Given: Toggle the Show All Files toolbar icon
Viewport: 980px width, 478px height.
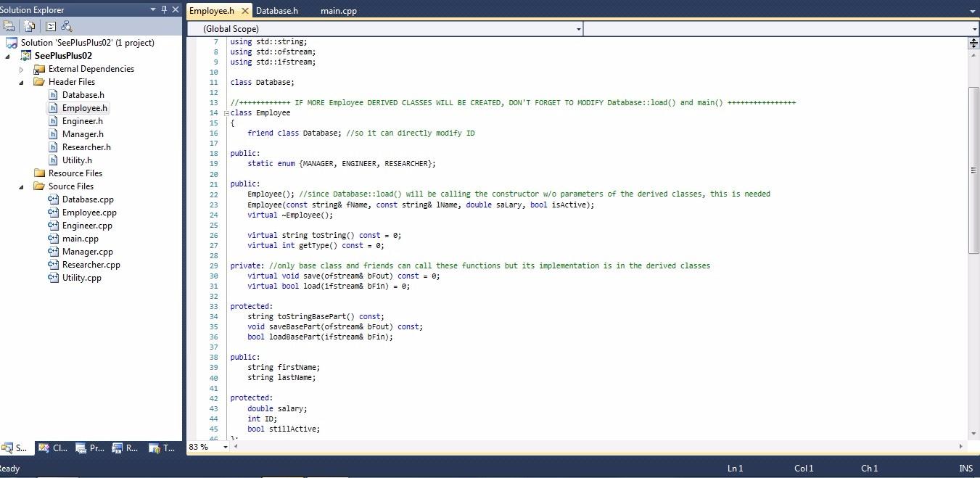Looking at the screenshot, I should [x=30, y=26].
